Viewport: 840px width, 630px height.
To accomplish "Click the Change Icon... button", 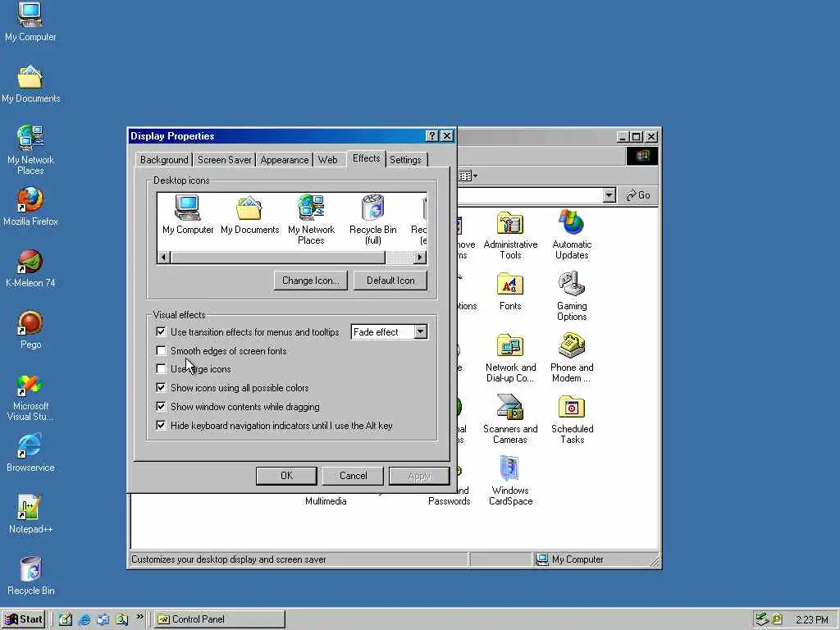I will [x=311, y=281].
